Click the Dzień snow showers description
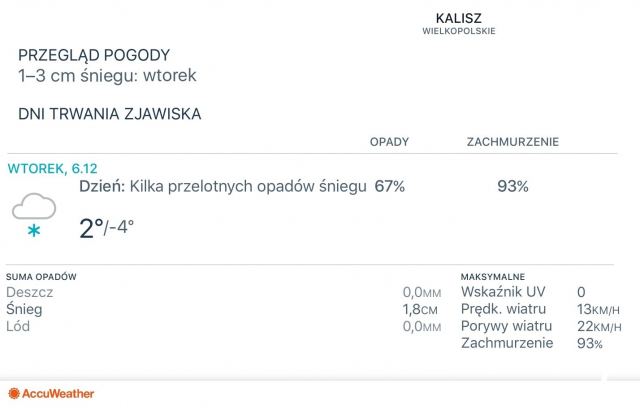This screenshot has width=640, height=415. [x=235, y=186]
